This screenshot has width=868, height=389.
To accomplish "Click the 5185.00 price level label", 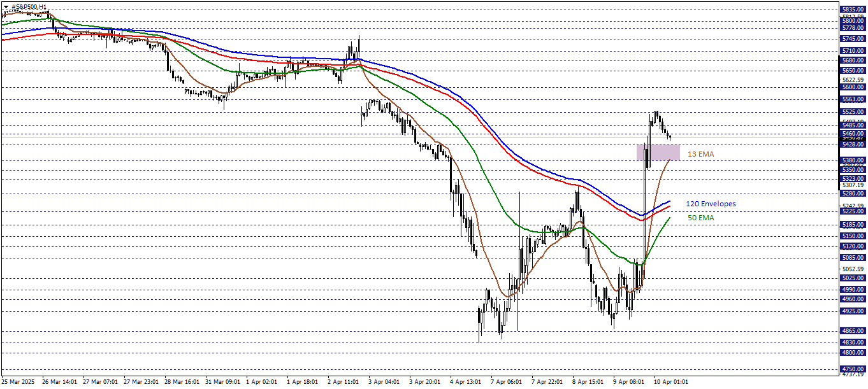I will click(x=853, y=225).
